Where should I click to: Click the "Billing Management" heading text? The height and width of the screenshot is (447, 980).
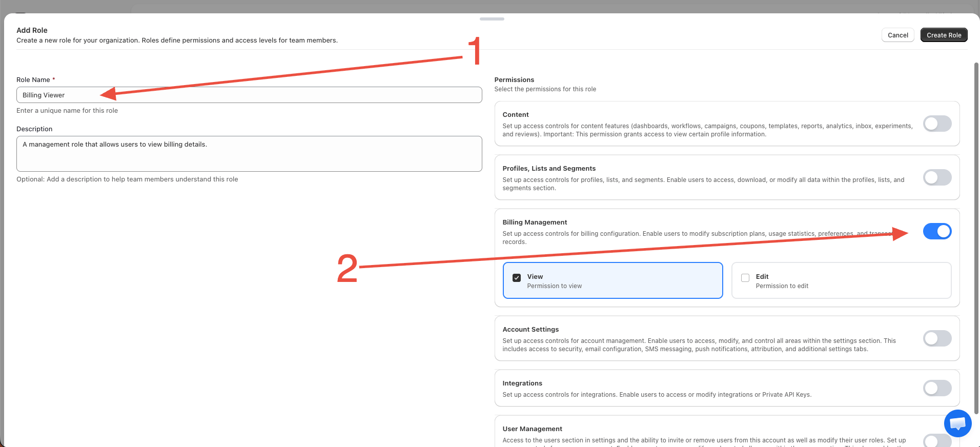click(x=535, y=222)
